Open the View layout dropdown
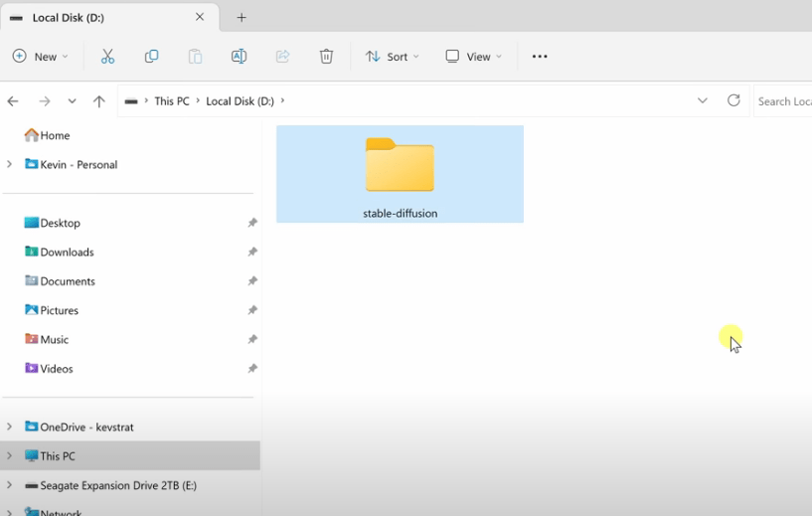Image resolution: width=812 pixels, height=516 pixels. pos(473,57)
